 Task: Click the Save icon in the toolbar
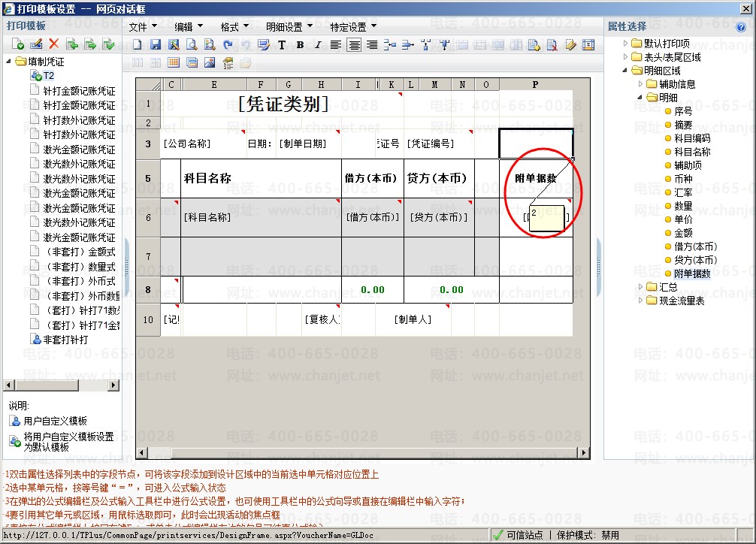156,45
